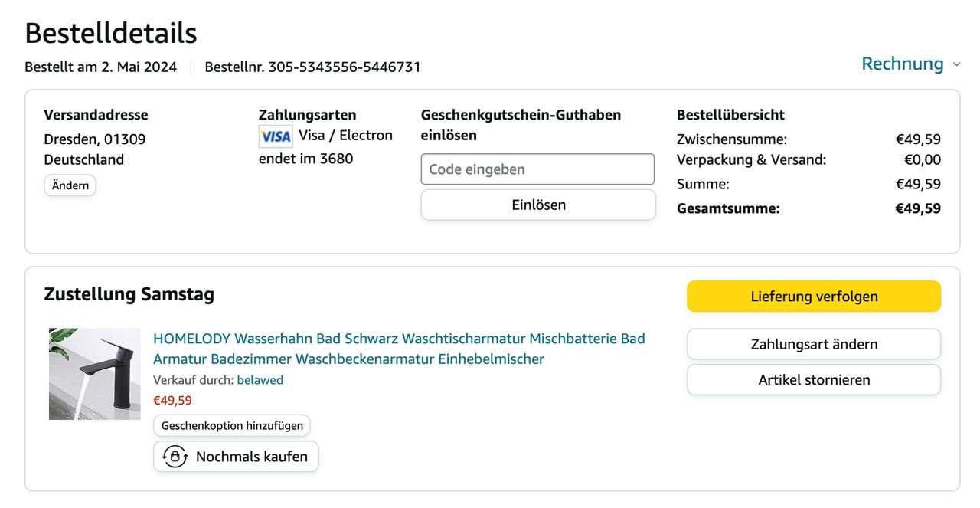This screenshot has width=980, height=508.
Task: Cancel the item via Artikel stornieren
Action: pyautogui.click(x=813, y=380)
